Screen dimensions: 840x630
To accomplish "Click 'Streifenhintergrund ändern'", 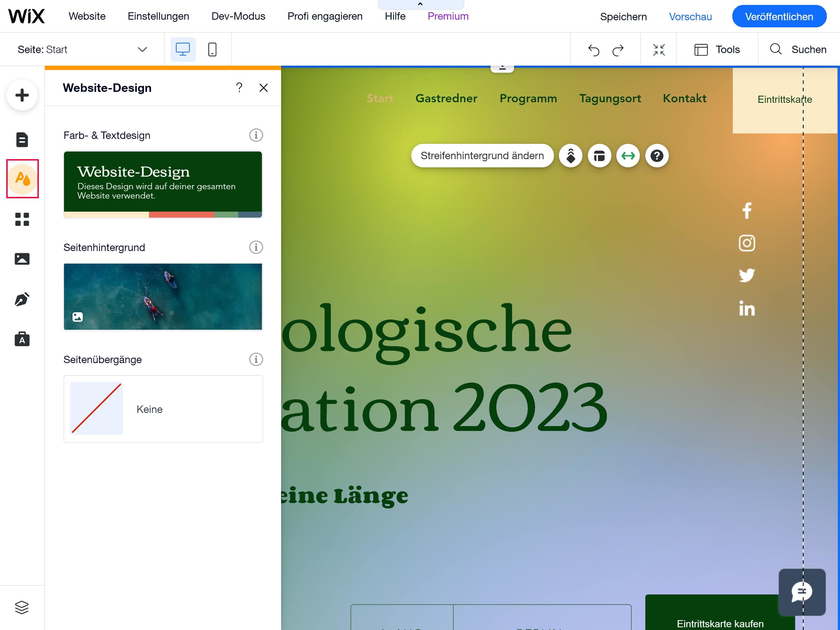I will point(482,156).
